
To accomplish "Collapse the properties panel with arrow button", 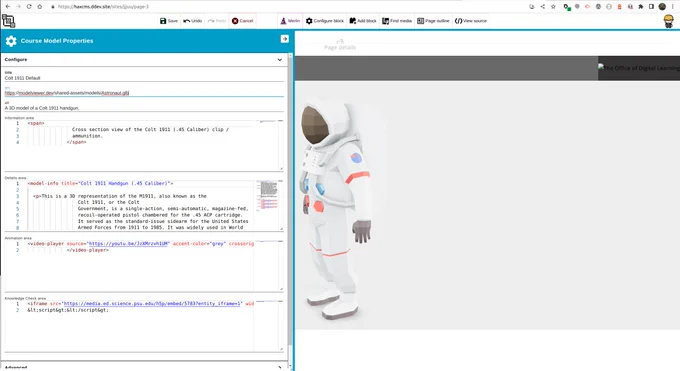I will (x=284, y=39).
